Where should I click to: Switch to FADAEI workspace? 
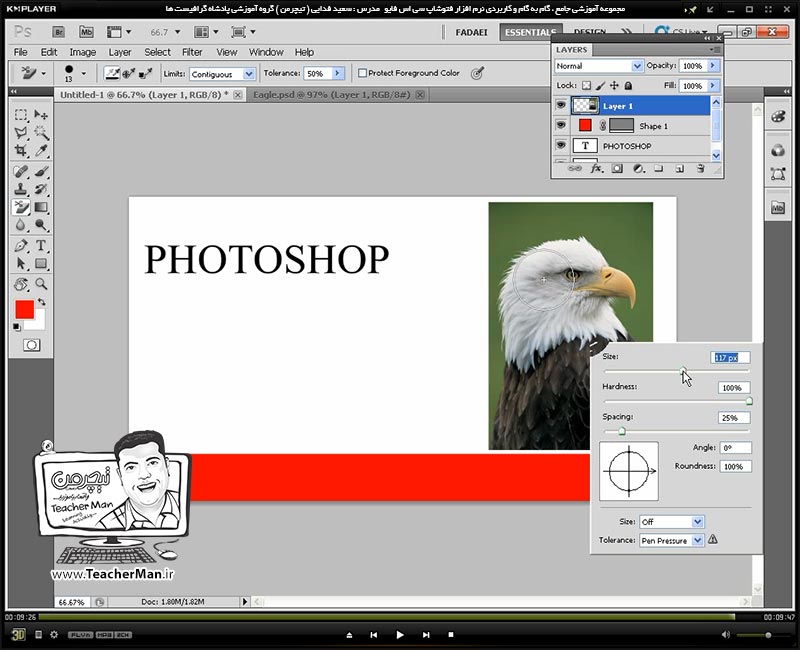point(471,32)
